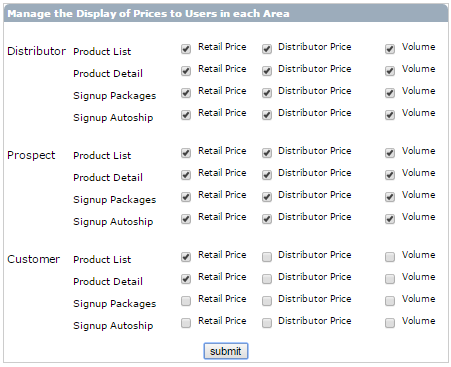
Task: Enable Customer Product Detail Volume checkbox
Action: click(x=390, y=279)
